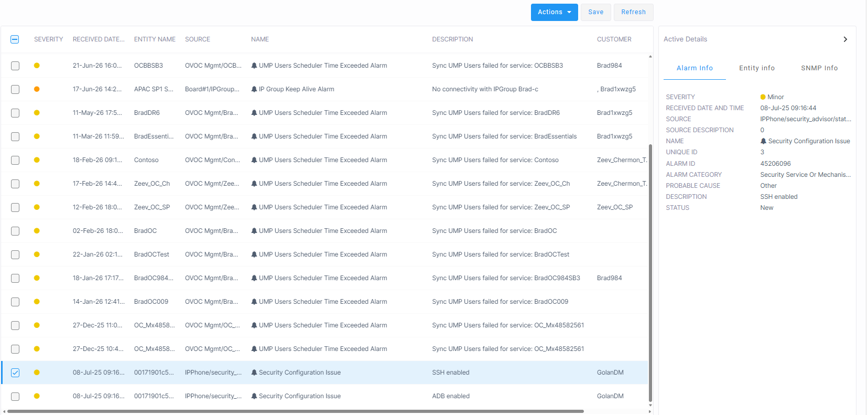Click the bell icon in Contoso alarm row
868x415 pixels.
click(254, 160)
